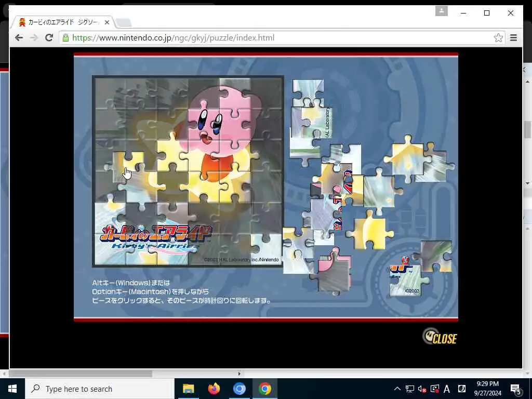Click the Type here to search box

tap(99, 389)
